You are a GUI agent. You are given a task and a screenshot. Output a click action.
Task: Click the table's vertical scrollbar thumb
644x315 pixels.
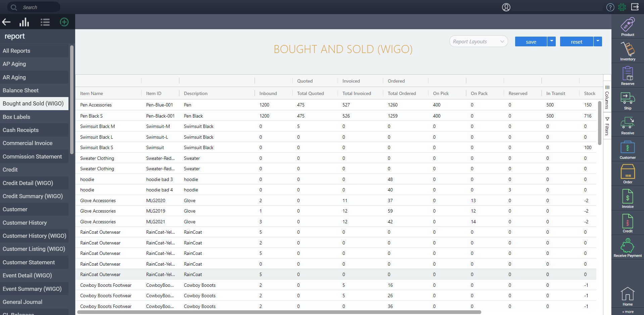pyautogui.click(x=600, y=123)
